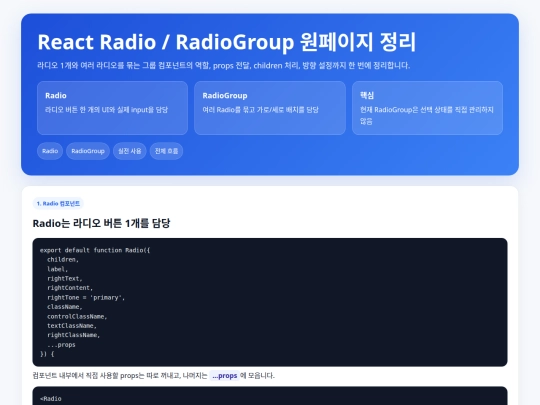This screenshot has height=405, width=540.
Task: Click code line 'children,'
Action: coord(63,259)
